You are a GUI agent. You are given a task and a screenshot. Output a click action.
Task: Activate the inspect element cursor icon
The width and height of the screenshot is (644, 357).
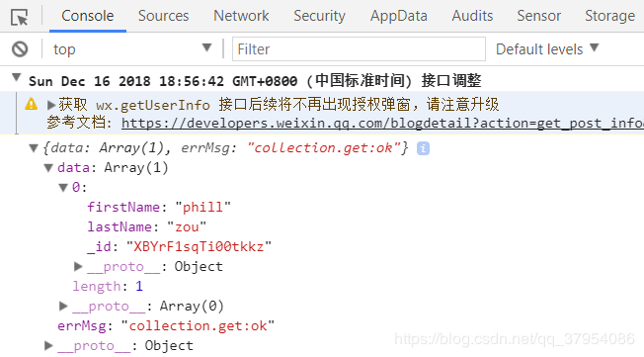point(20,17)
